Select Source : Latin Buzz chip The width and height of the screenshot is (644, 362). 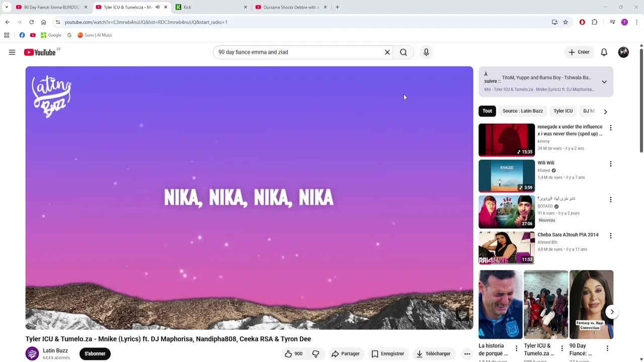coord(523,111)
